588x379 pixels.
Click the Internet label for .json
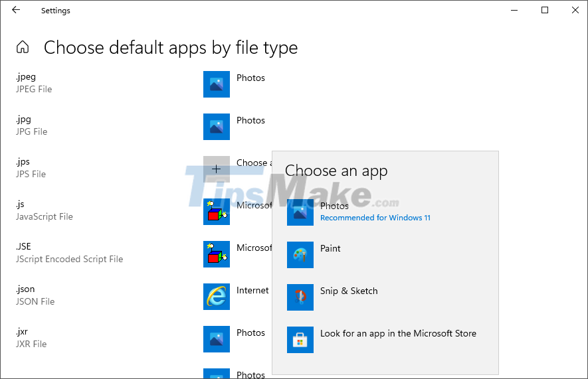252,290
